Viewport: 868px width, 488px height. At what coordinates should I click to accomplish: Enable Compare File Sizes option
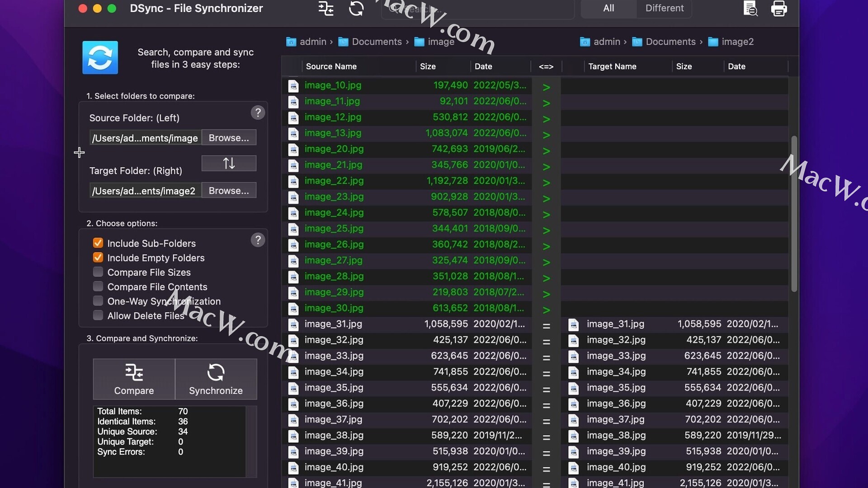click(98, 272)
